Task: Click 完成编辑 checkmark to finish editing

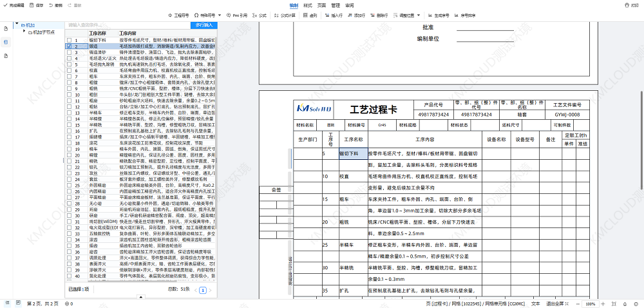Action: click(x=14, y=5)
